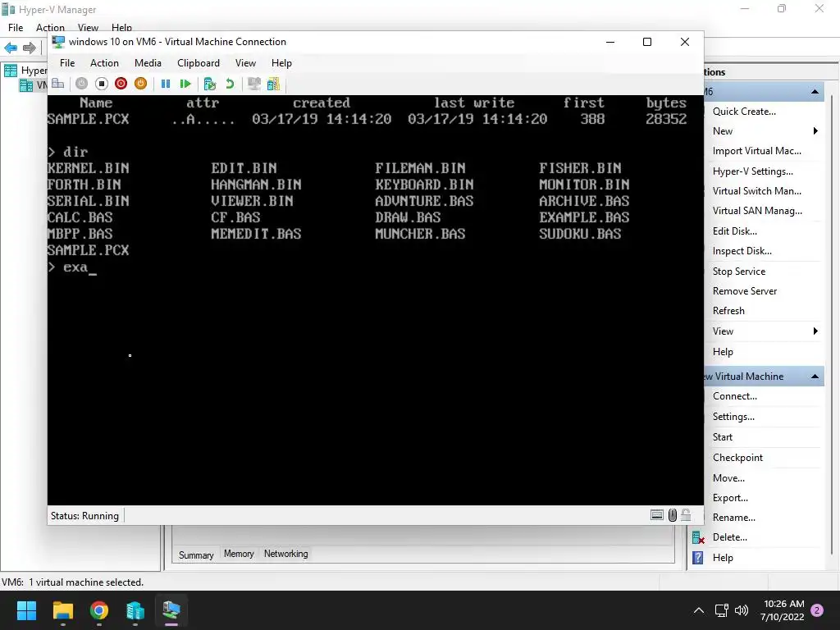Click Inspect Disk... action

tap(742, 251)
